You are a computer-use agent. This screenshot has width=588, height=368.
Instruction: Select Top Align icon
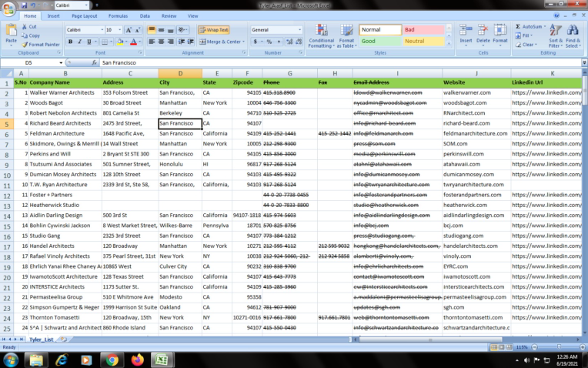click(x=152, y=30)
